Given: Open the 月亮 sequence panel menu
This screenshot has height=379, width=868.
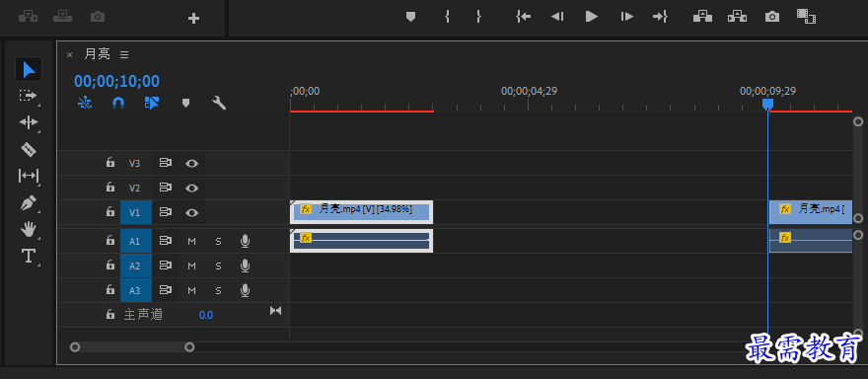Looking at the screenshot, I should coord(124,54).
